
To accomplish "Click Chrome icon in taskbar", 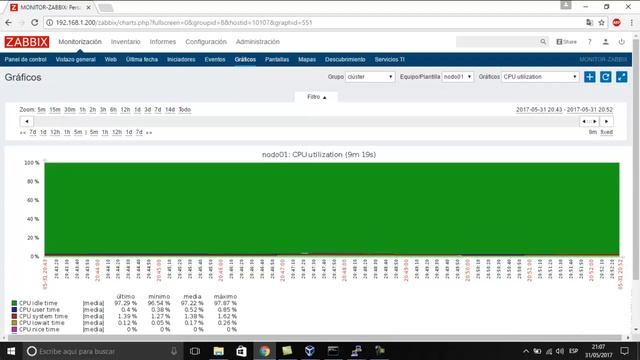I will (264, 351).
